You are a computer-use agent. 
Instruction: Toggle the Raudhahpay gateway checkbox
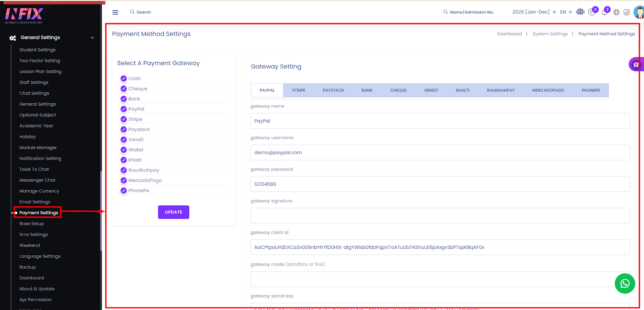(x=124, y=170)
